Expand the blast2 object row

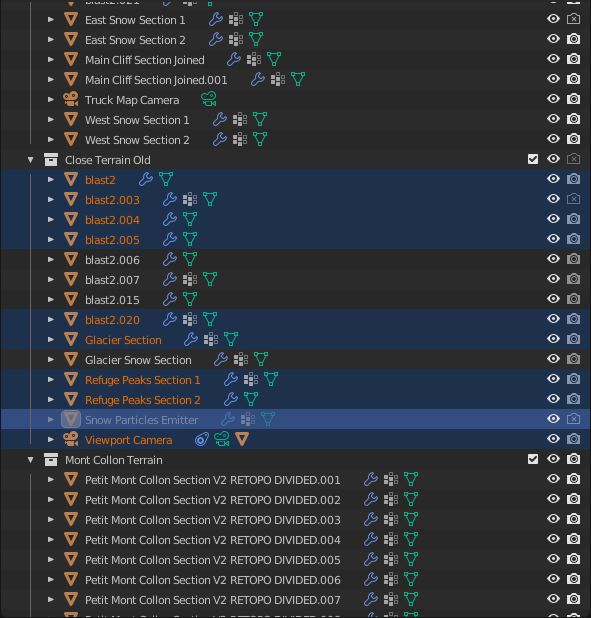pos(50,179)
